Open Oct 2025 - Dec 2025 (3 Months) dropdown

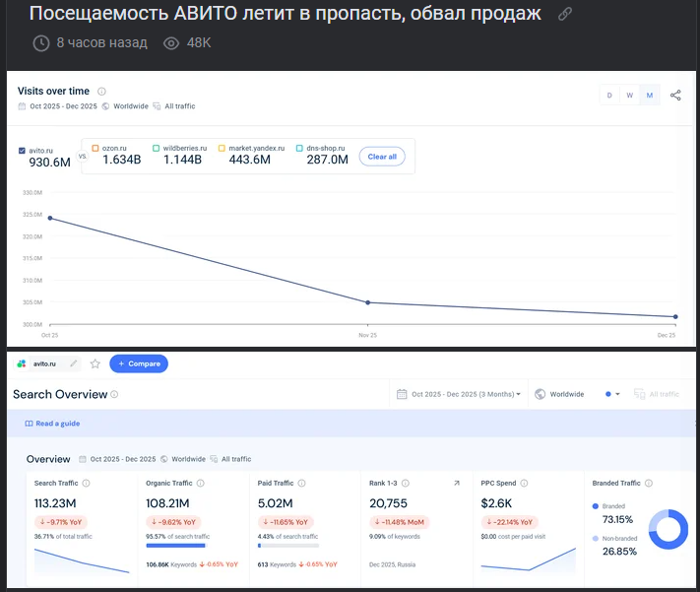tap(459, 394)
